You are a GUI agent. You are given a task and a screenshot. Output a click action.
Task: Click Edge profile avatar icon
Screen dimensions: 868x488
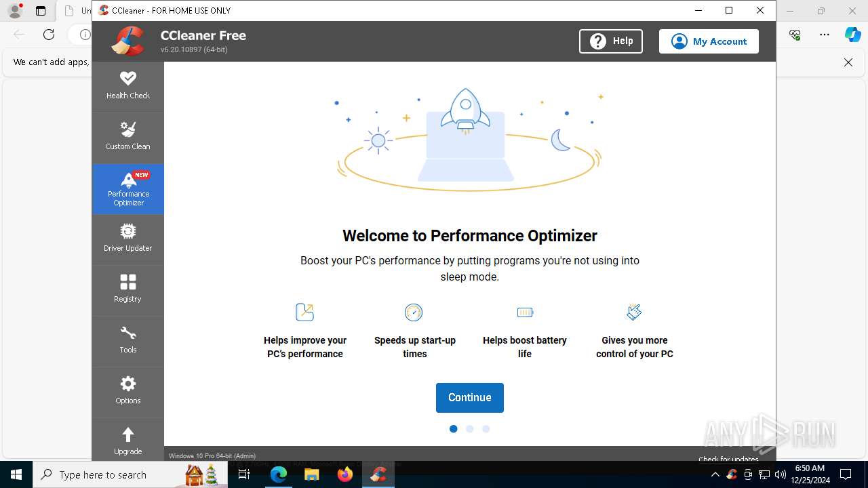pyautogui.click(x=15, y=11)
